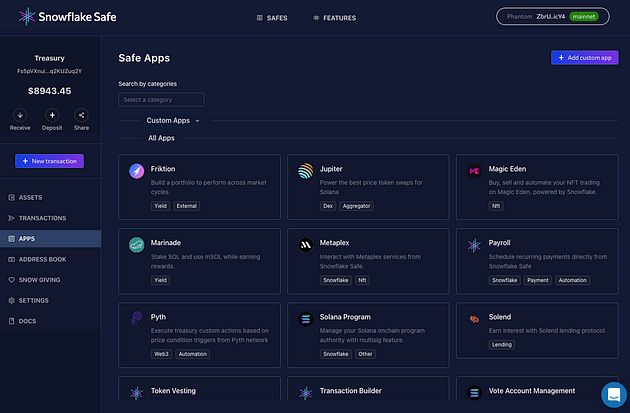Open Settings in sidebar
Screen dimensions: 630x413
[50, 301]
